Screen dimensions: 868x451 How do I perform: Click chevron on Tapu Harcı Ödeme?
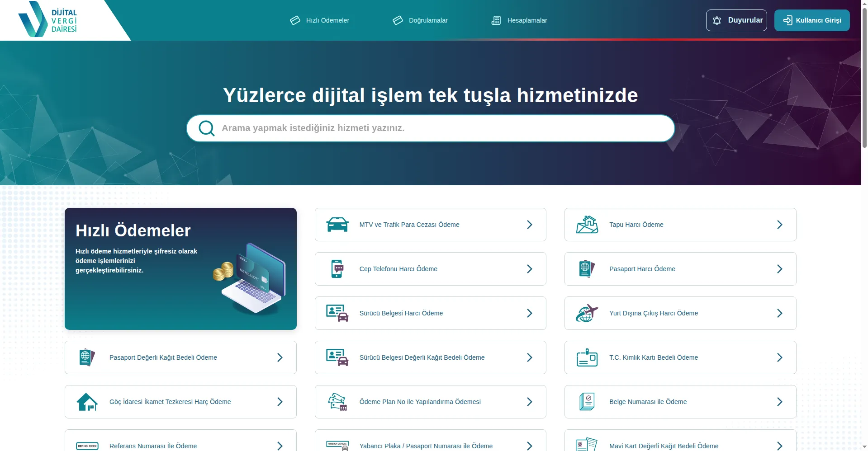[x=780, y=225]
